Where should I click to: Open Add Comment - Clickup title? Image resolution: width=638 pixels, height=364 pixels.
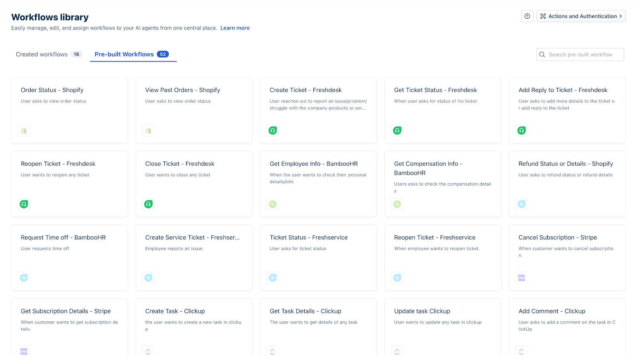(x=552, y=311)
